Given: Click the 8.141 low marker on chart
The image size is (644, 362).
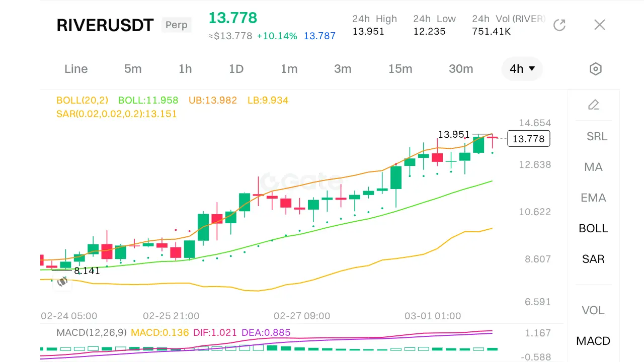Looking at the screenshot, I should click(87, 271).
